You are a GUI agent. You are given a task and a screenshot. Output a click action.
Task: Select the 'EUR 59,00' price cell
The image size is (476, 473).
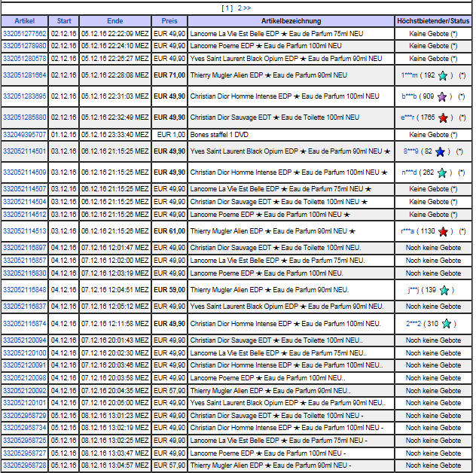[x=169, y=290]
